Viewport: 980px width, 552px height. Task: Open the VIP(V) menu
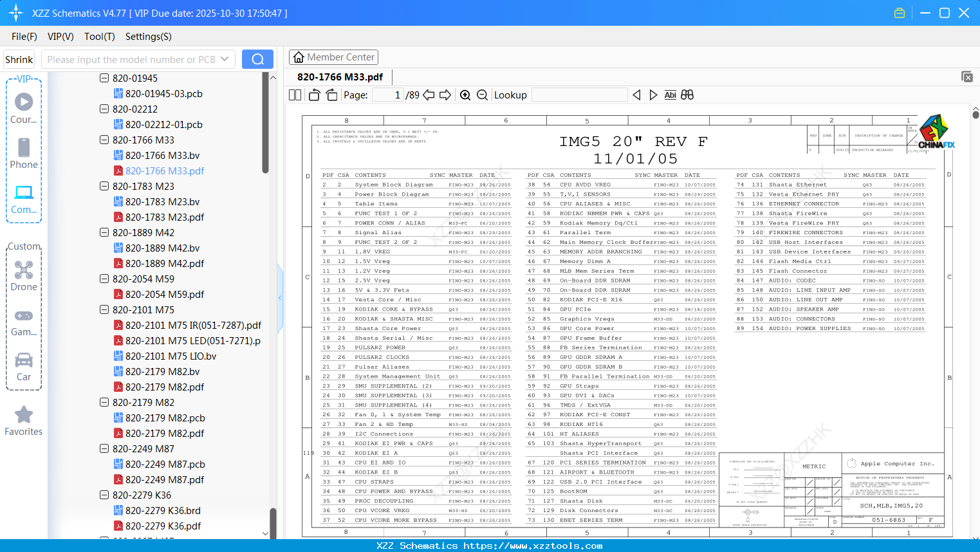pos(60,37)
